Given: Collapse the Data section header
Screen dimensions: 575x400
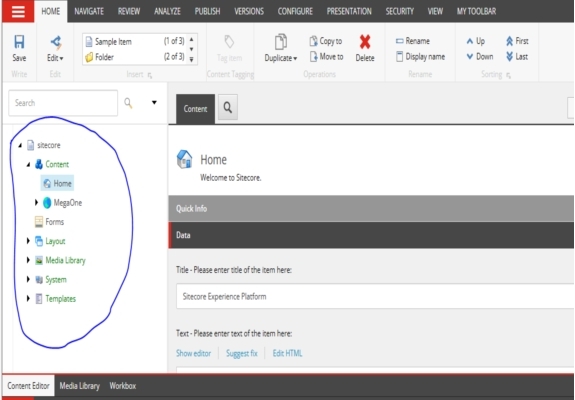Looking at the screenshot, I should click(x=371, y=235).
